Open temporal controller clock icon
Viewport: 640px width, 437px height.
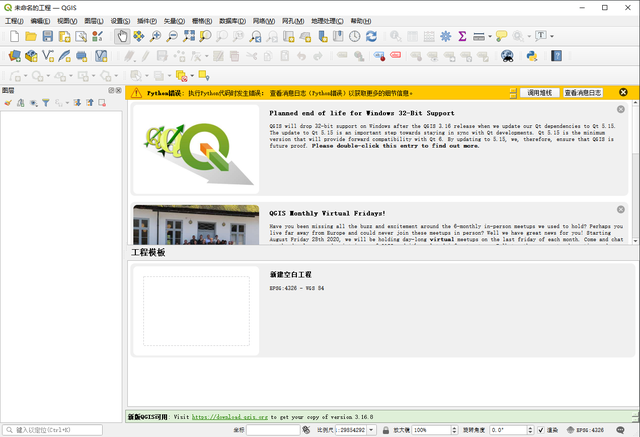[355, 36]
